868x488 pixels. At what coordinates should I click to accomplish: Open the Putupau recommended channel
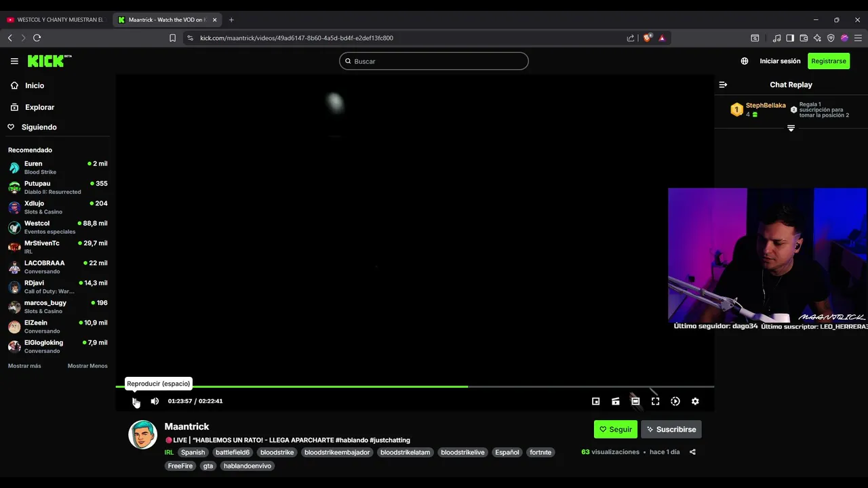(x=58, y=187)
